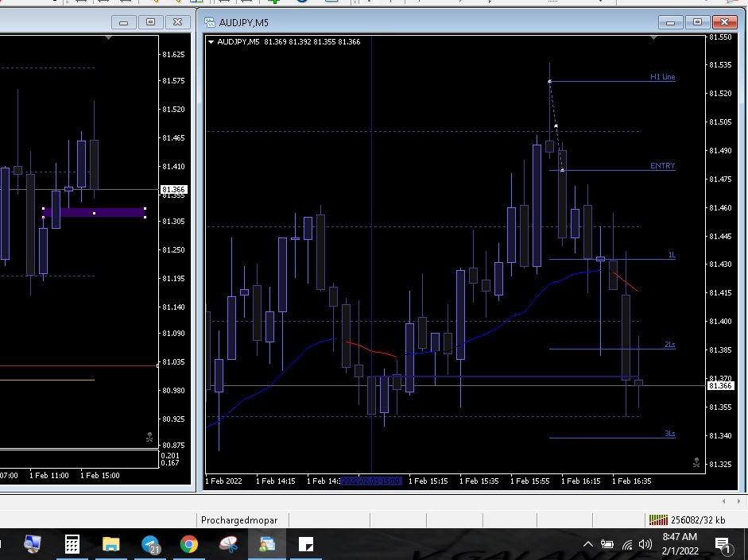Screen dimensions: 748x560
Task: Open Telegram from the taskbar
Action: click(151, 544)
